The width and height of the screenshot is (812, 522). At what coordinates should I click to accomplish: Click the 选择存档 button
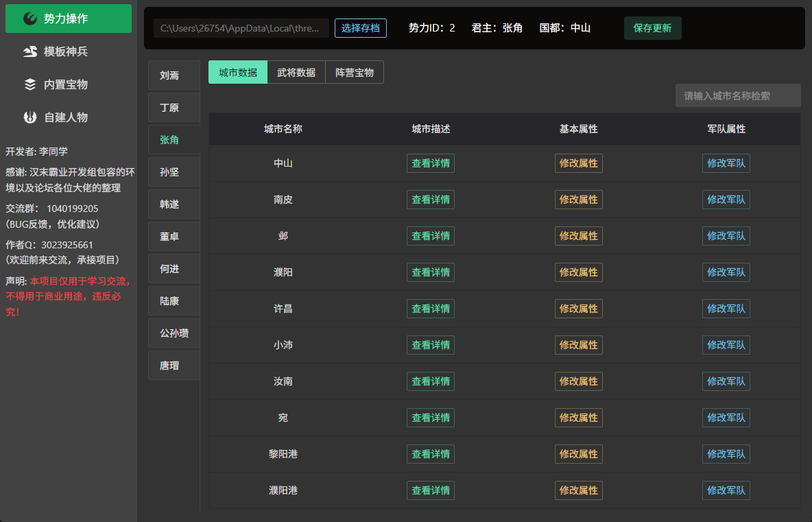pos(361,28)
